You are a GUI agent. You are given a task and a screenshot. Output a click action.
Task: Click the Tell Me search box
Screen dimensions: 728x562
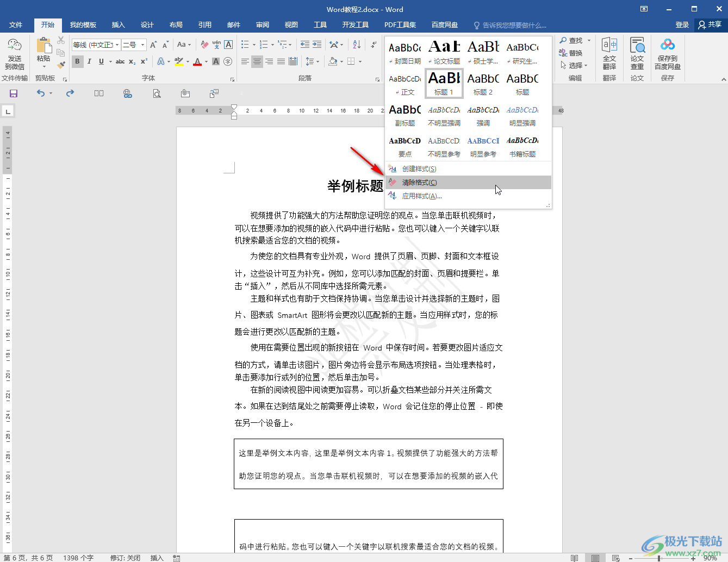[x=511, y=25]
